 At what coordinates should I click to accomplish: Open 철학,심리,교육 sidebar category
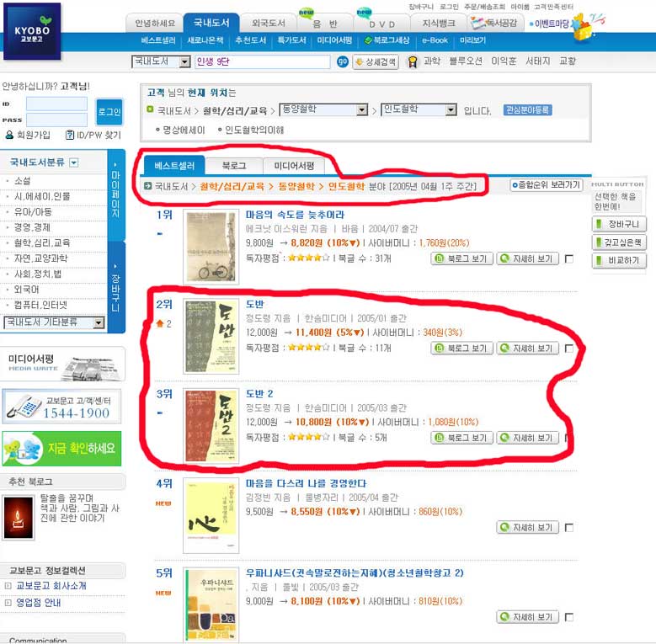(42, 243)
